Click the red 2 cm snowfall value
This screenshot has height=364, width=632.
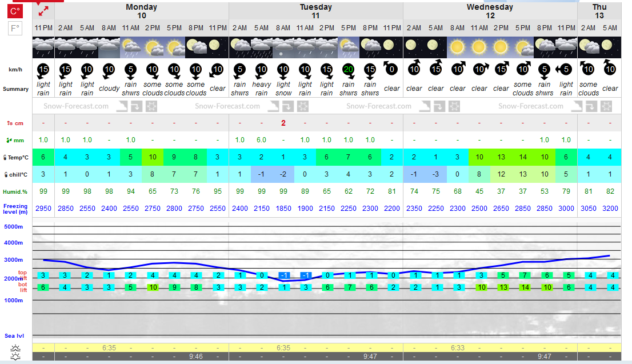point(283,123)
